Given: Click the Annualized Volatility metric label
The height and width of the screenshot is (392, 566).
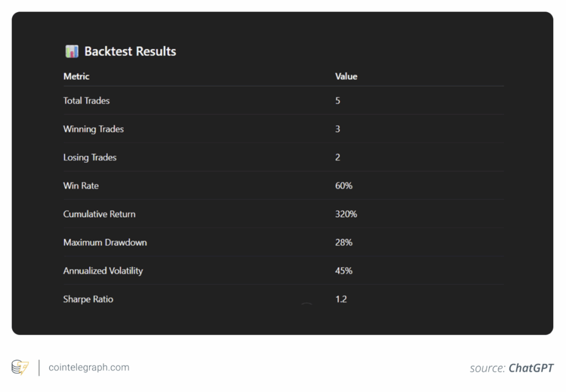Looking at the screenshot, I should [103, 271].
